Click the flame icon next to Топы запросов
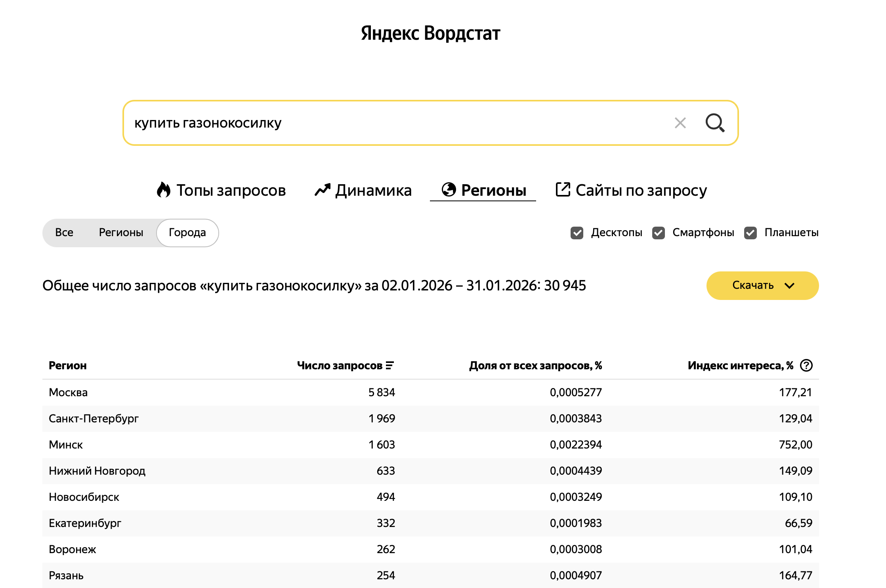Screen dimensions: 886x588 164,190
